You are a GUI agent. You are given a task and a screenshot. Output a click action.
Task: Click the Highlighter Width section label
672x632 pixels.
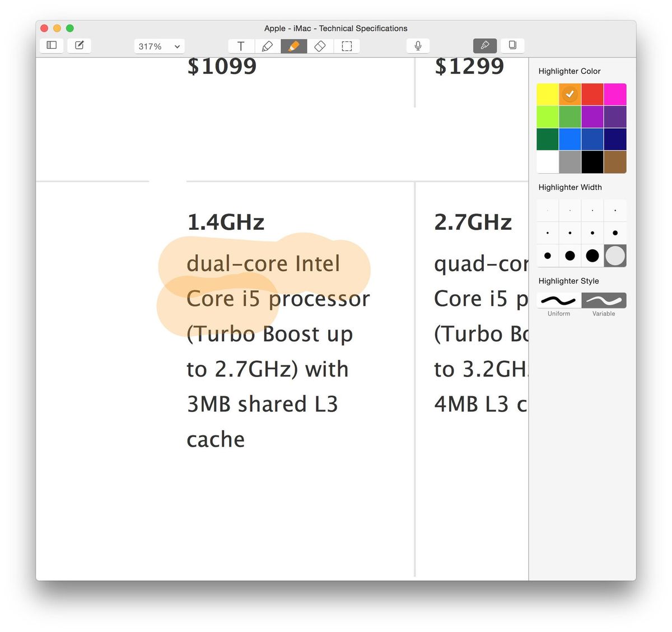[x=570, y=187]
